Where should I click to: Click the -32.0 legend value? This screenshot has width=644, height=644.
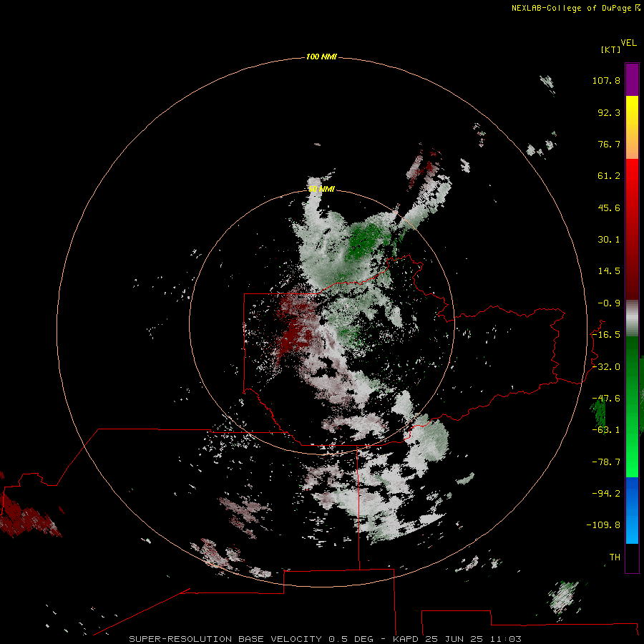click(606, 367)
